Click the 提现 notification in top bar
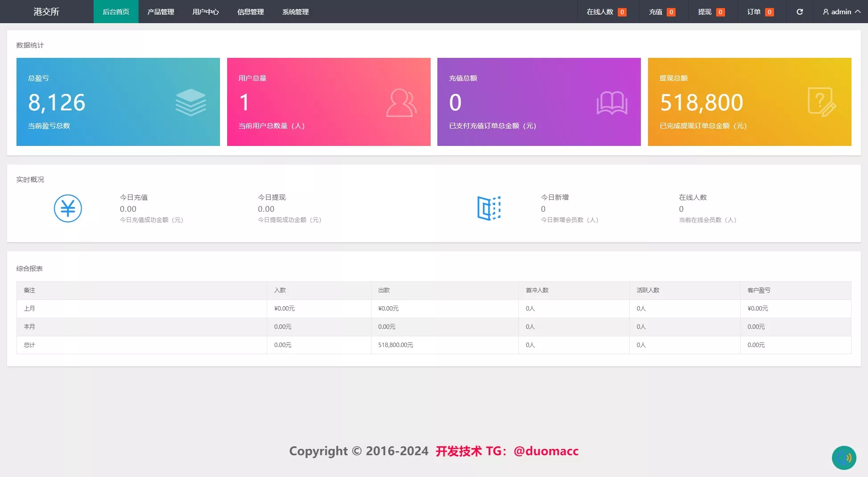Viewport: 868px width, 477px height. (711, 12)
